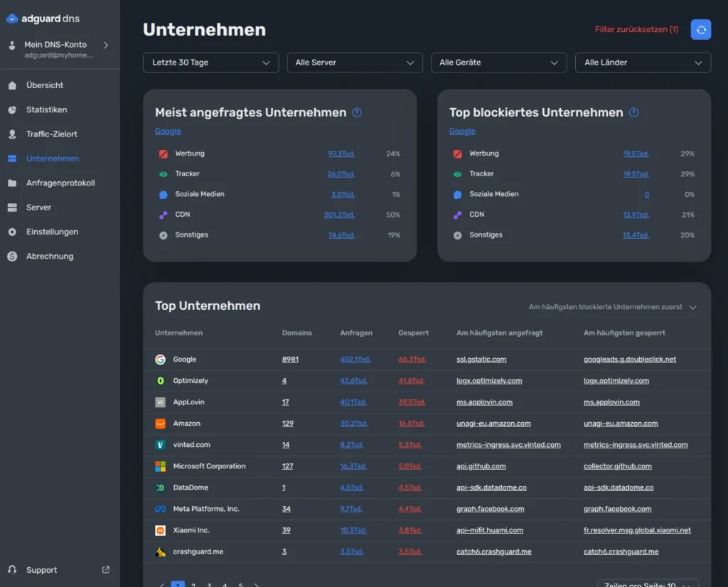
Task: Click the Server rack icon
Action: (13, 208)
